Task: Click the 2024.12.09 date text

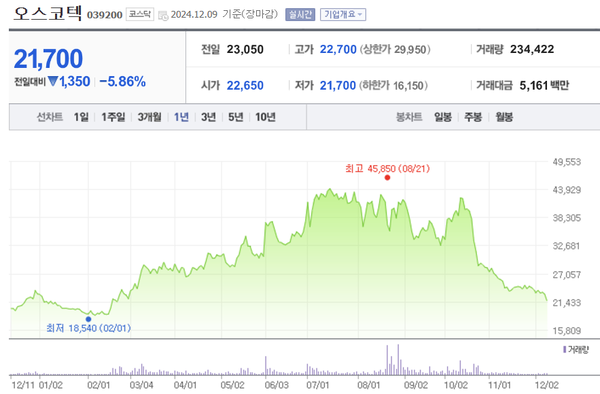Action: pyautogui.click(x=194, y=15)
